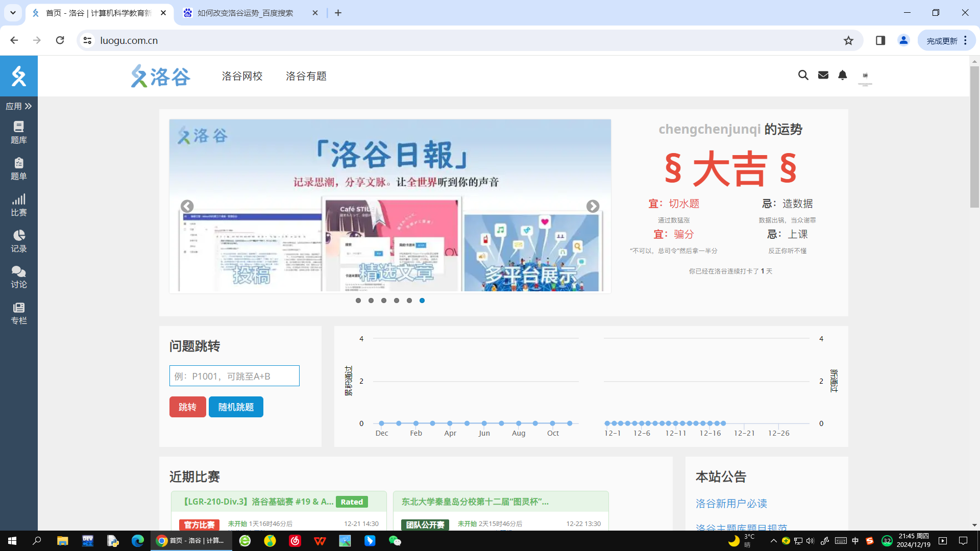Click the Rated badge on the LGR-210 contest
The width and height of the screenshot is (980, 551).
(352, 502)
